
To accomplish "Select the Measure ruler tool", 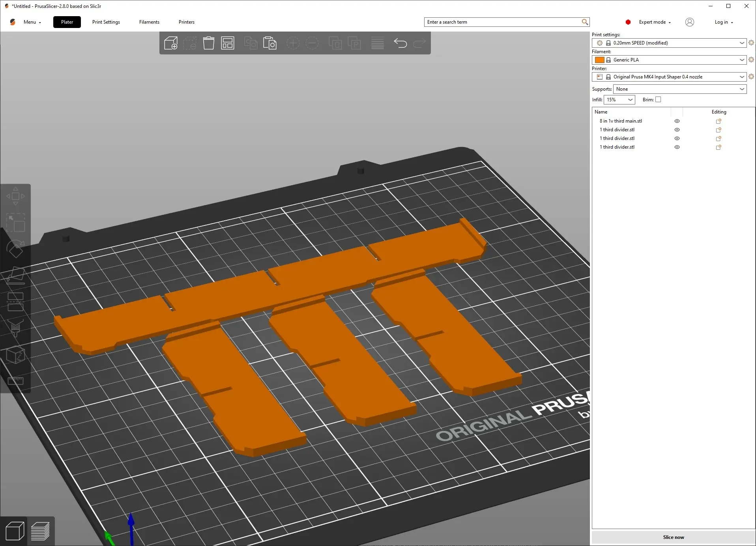I will point(15,381).
